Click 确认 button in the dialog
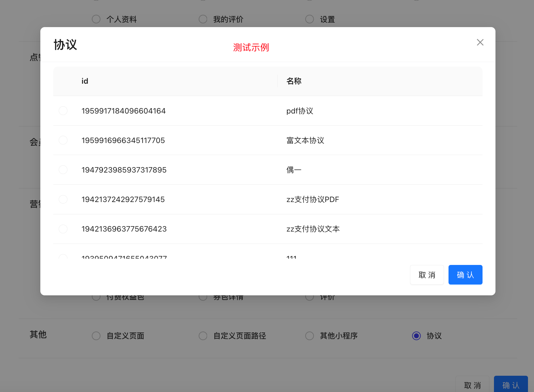The image size is (534, 392). [465, 275]
